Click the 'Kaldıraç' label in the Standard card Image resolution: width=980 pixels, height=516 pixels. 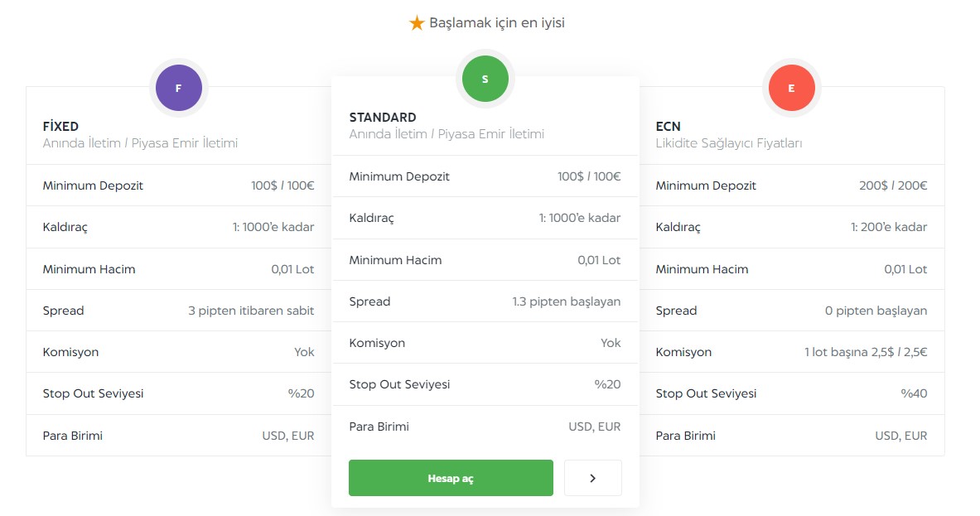(372, 219)
